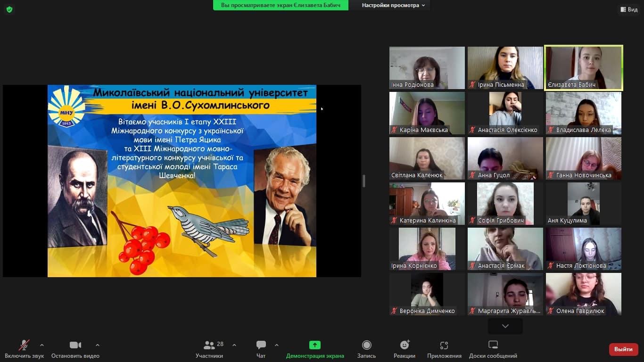The image size is (644, 362).
Task: Select Маргарита Журавль video tile
Action: coord(505,294)
